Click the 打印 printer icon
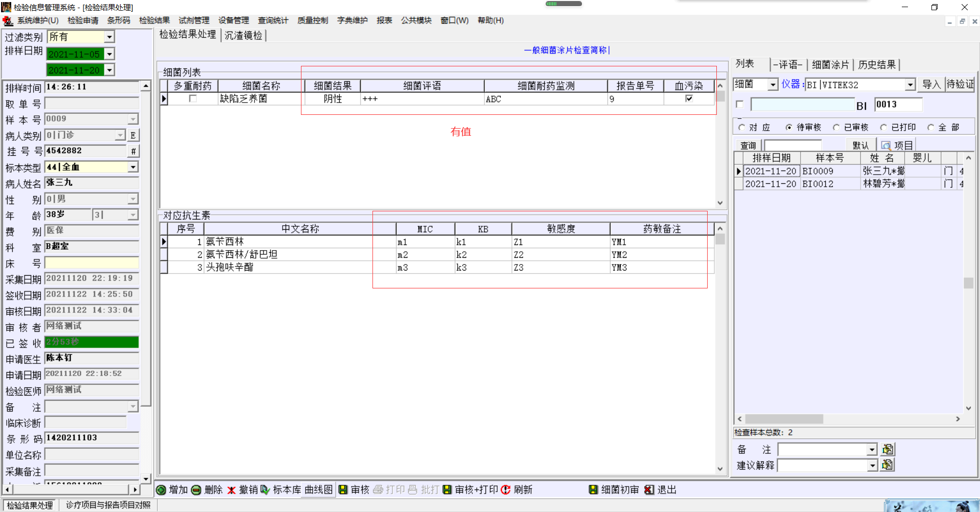The image size is (980, 512). 378,490
